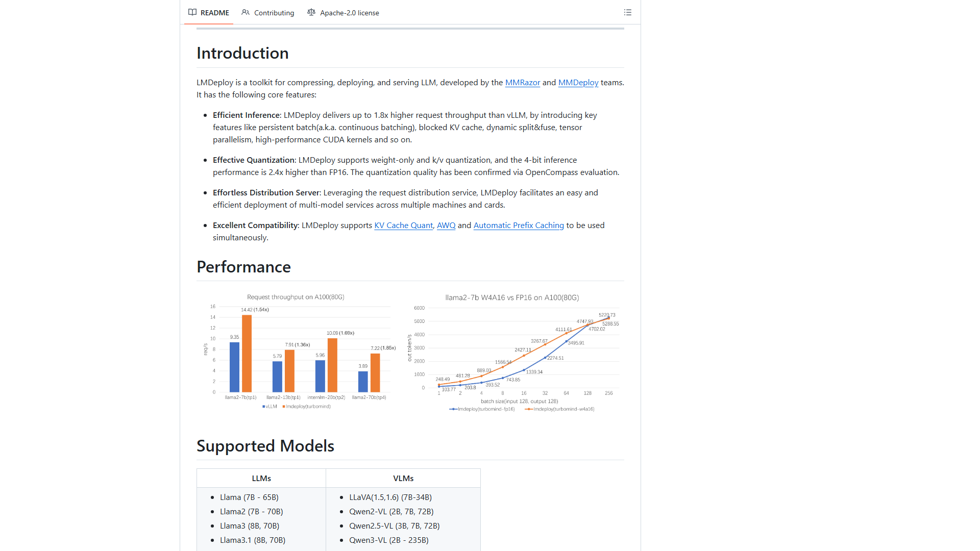Select the 'Llama (7B - 65B)' entry
The height and width of the screenshot is (551, 980).
249,497
